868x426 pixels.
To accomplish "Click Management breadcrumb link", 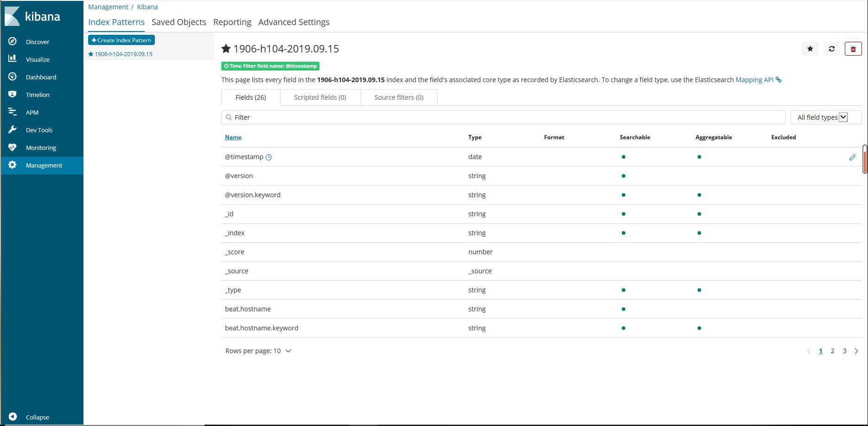I will tap(108, 7).
